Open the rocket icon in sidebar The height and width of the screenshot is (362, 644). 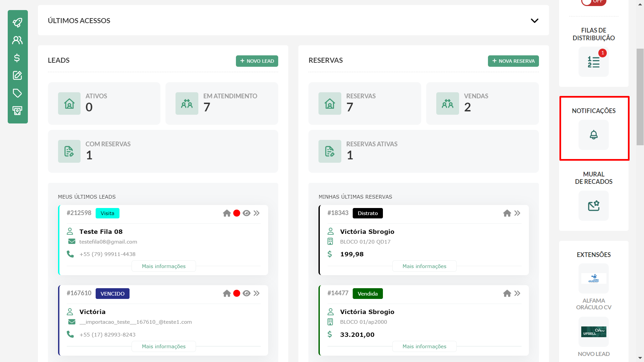pyautogui.click(x=17, y=22)
